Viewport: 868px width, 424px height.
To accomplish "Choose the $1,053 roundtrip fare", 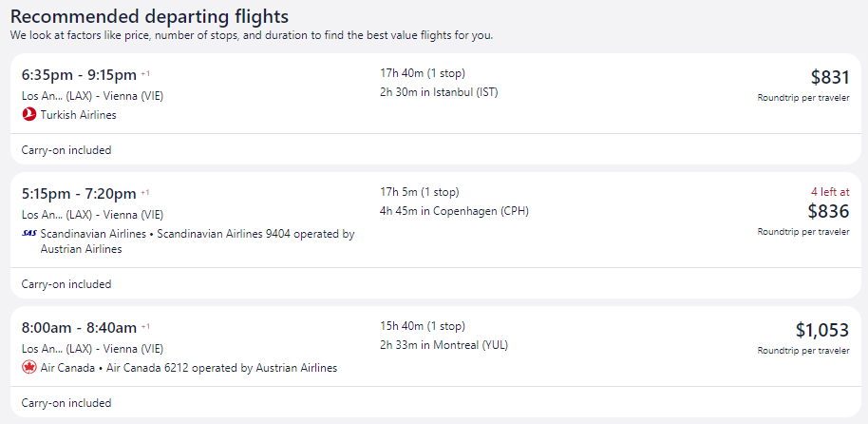I will click(x=821, y=330).
